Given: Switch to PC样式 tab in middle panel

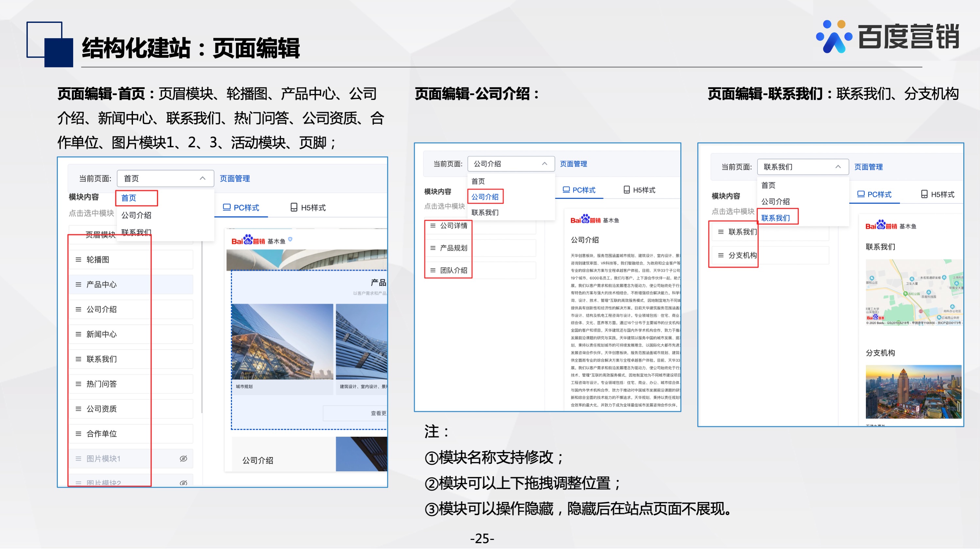Looking at the screenshot, I should pos(579,190).
